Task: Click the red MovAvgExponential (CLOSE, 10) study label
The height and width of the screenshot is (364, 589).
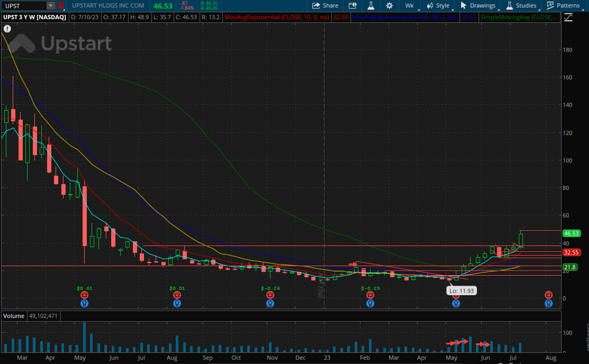Action: [x=277, y=17]
